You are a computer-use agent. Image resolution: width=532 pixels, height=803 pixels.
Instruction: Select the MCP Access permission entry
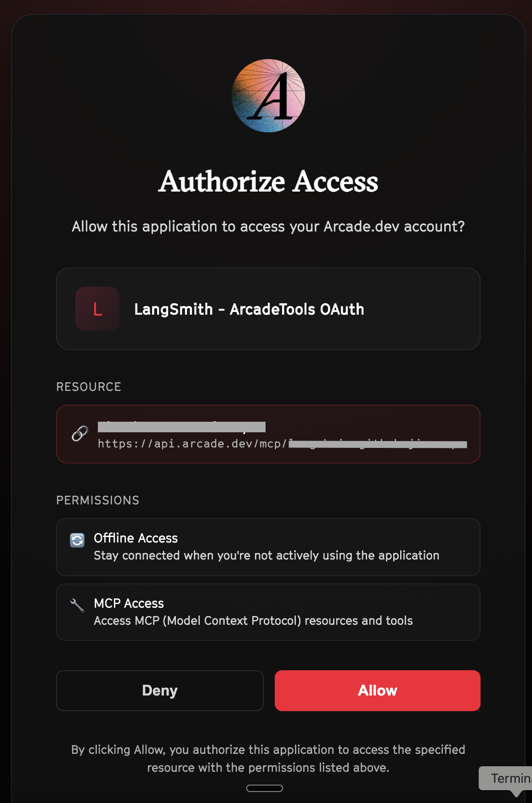click(x=268, y=612)
